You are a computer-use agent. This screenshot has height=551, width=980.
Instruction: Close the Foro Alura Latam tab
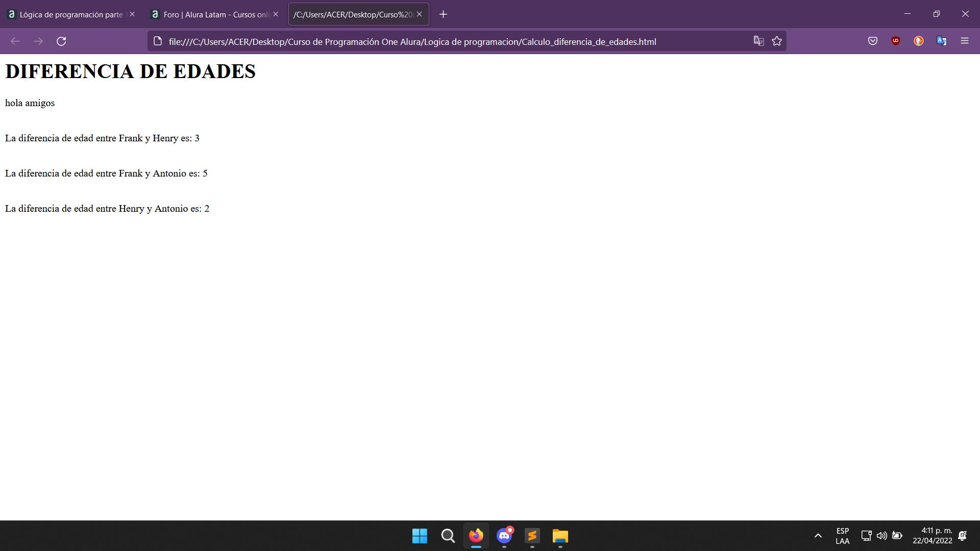(276, 14)
